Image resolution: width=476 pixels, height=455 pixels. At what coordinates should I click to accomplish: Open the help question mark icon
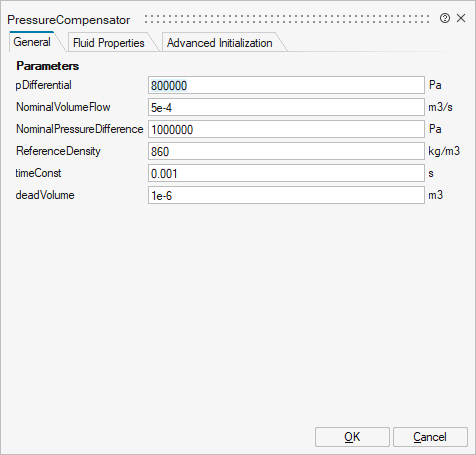click(445, 18)
